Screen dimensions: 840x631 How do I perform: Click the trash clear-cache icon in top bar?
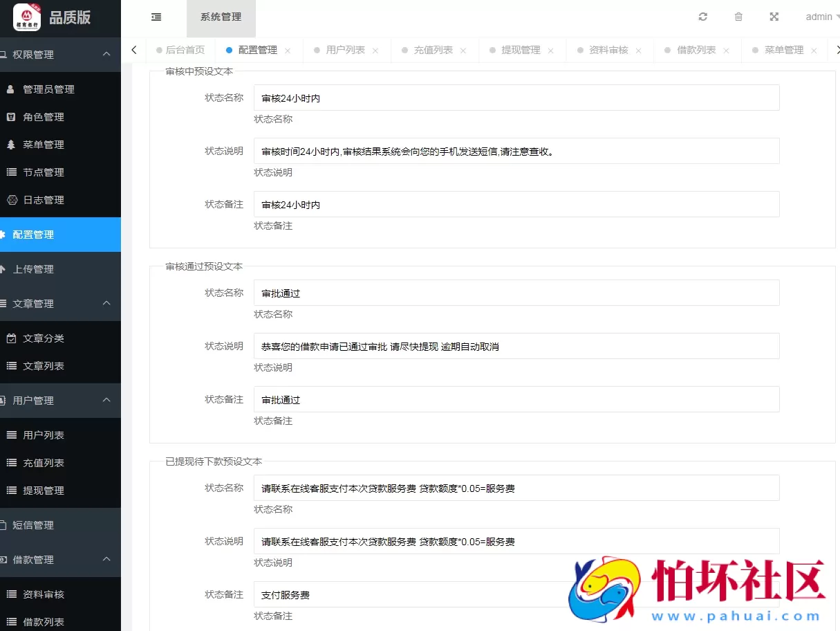pyautogui.click(x=738, y=16)
